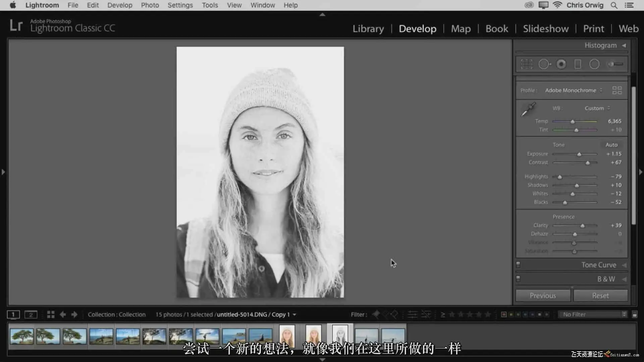Toggle the Tone Curve panel switch
Screen dimensions: 644x362
point(518,265)
